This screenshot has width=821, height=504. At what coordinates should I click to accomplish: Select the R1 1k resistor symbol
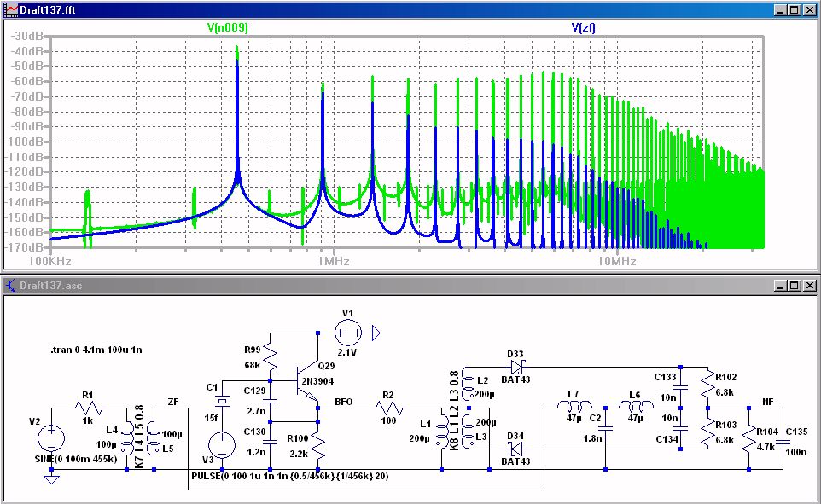[x=89, y=408]
